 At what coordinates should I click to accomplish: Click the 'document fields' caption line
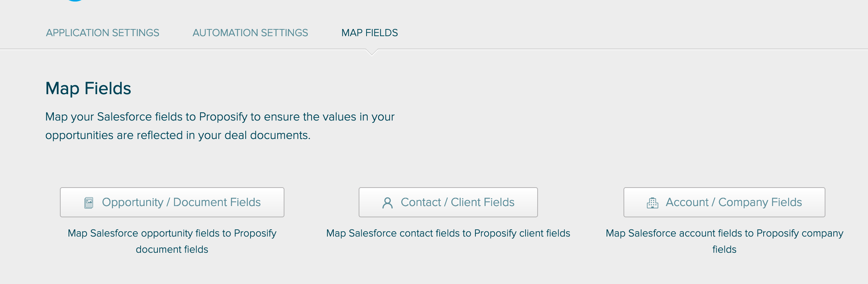pyautogui.click(x=172, y=249)
